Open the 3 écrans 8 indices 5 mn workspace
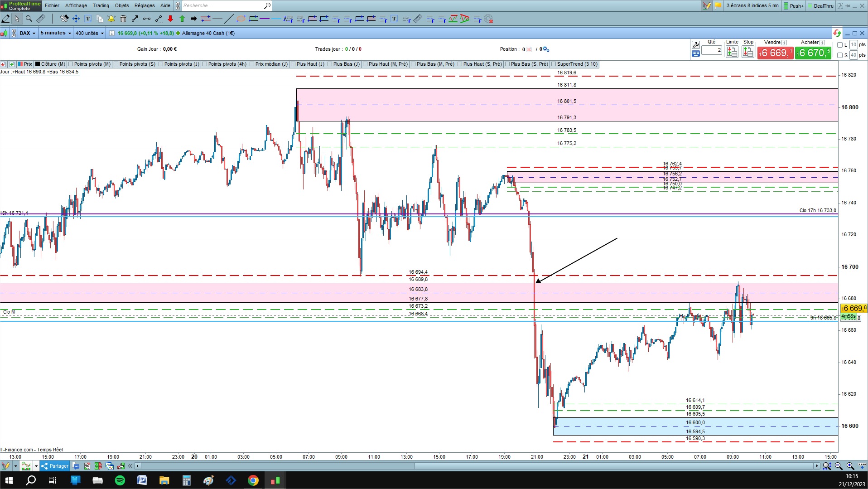 pyautogui.click(x=752, y=5)
